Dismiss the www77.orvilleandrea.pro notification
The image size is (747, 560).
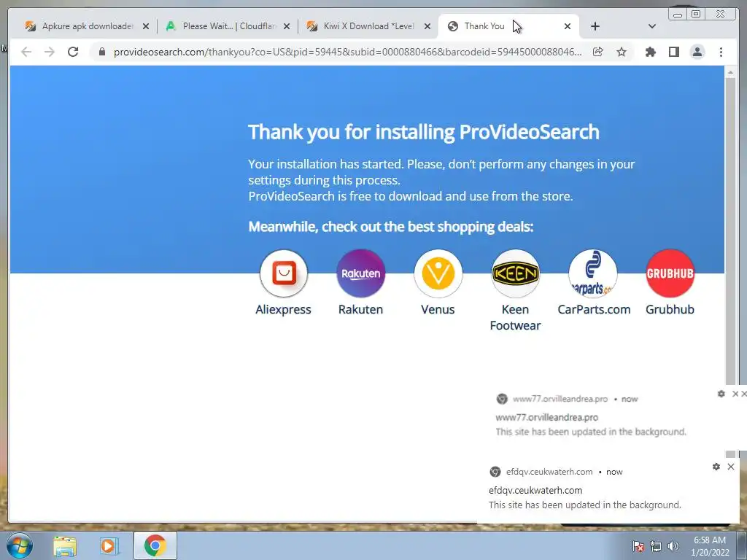pos(735,394)
